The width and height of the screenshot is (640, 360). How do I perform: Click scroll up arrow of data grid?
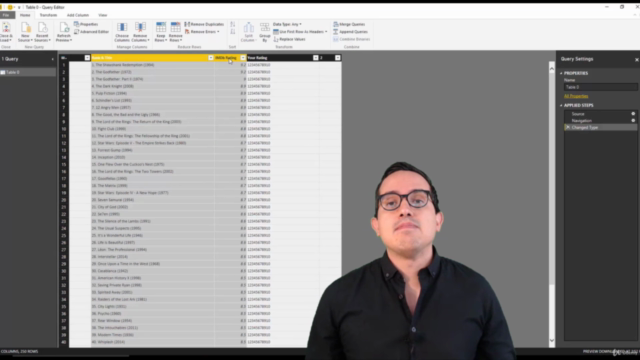[552, 69]
